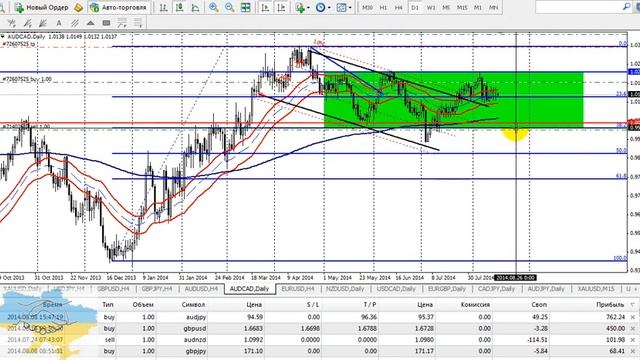Select the W1 timeframe

tap(431, 7)
